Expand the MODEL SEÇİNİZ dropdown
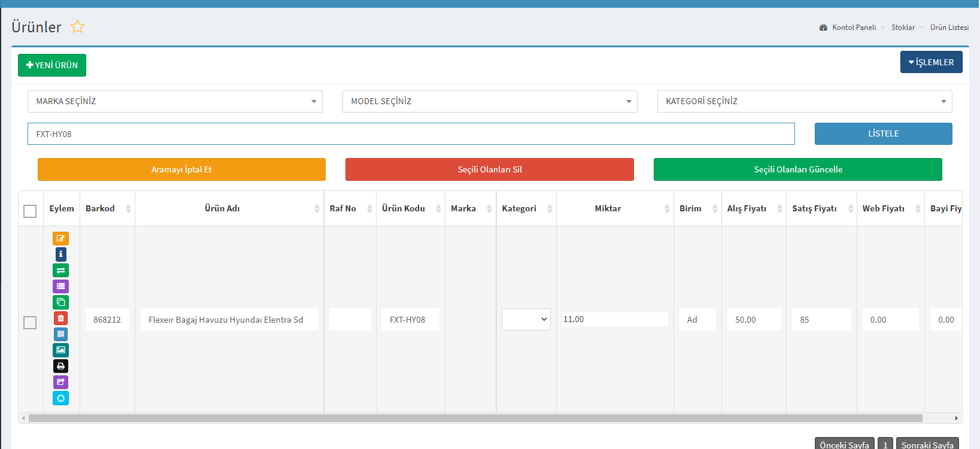This screenshot has width=980, height=449. tap(489, 102)
